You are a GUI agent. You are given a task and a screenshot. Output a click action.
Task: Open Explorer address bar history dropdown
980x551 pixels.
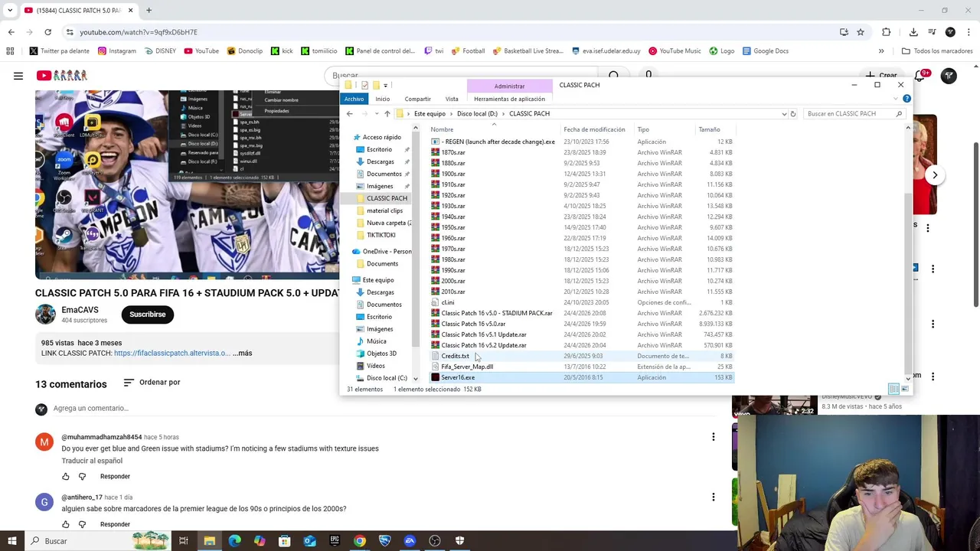pos(784,113)
